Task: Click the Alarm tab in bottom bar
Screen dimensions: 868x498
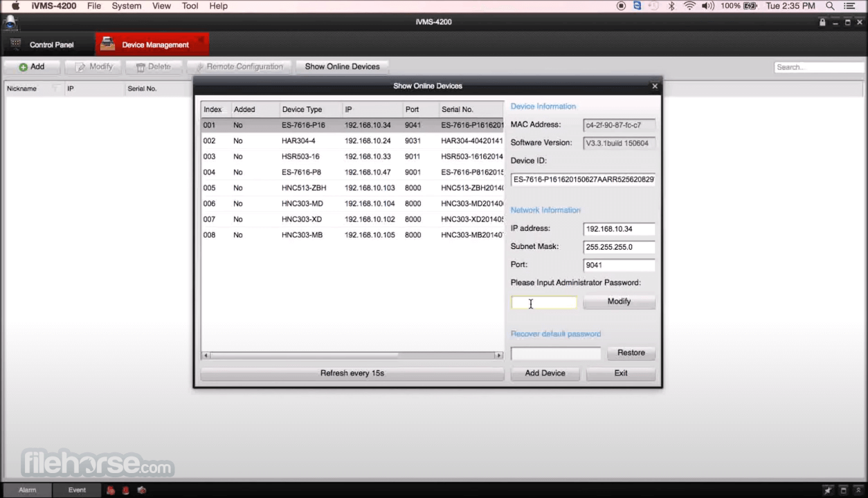Action: coord(27,490)
